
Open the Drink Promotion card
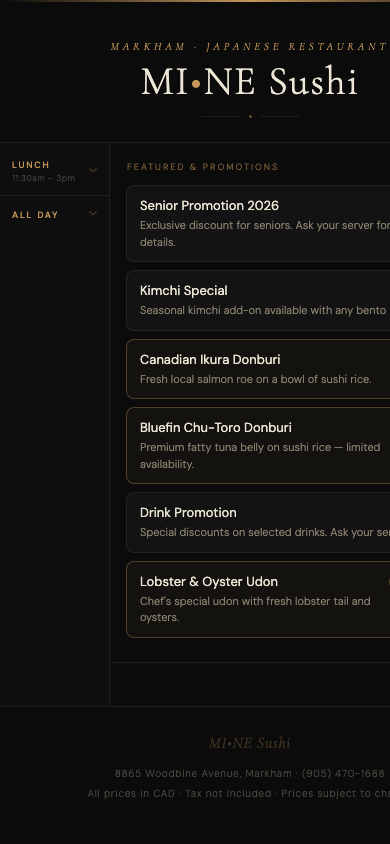pos(258,522)
